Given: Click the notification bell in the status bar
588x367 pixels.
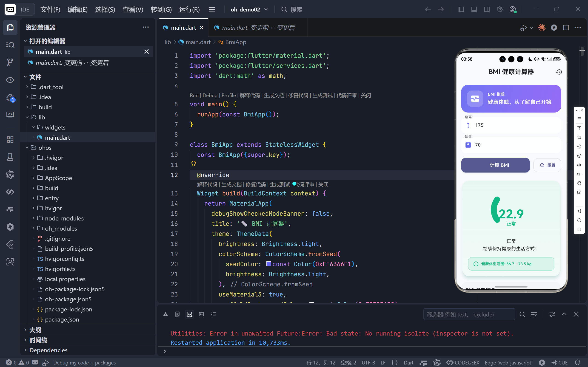Looking at the screenshot, I should [578, 362].
